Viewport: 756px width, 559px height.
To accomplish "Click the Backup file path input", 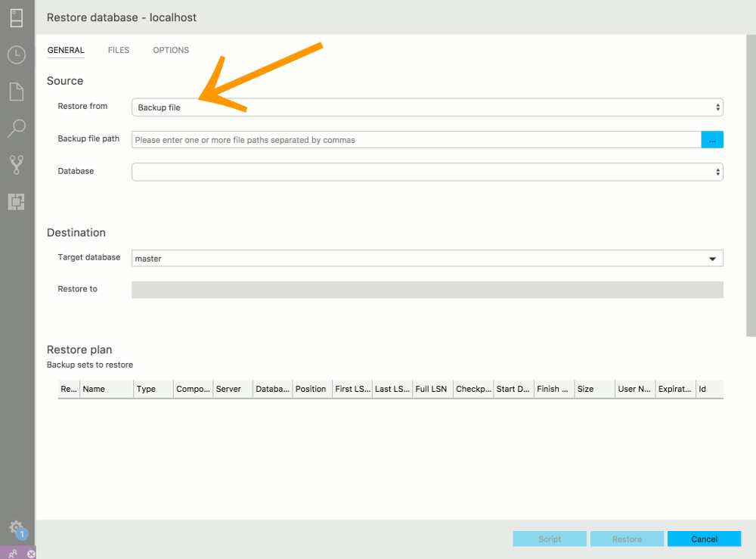I will [416, 140].
